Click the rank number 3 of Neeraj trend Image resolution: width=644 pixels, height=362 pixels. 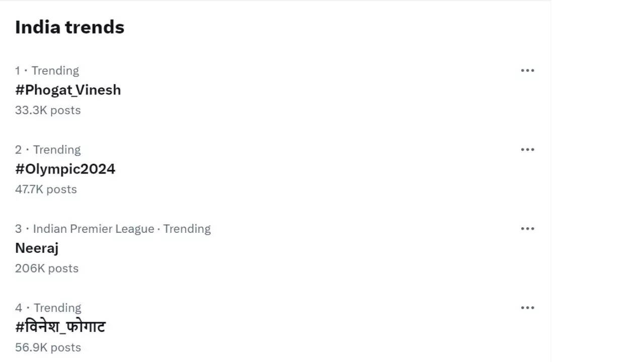click(x=19, y=229)
